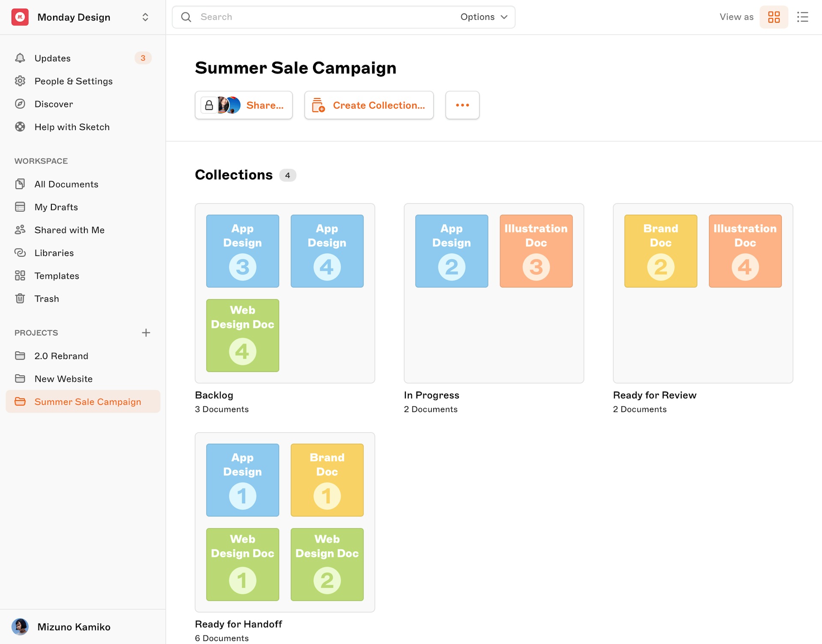Open My Drafts
Image resolution: width=822 pixels, height=644 pixels.
coord(56,207)
